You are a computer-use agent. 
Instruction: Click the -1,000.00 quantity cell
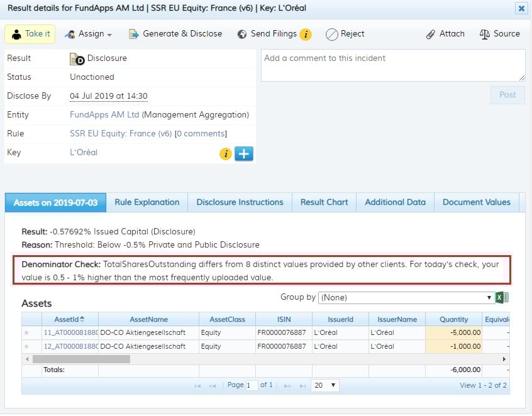coord(453,346)
